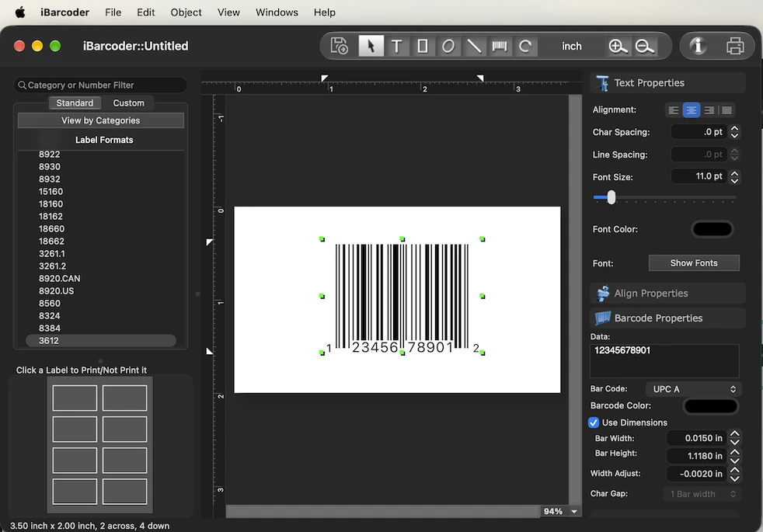This screenshot has width=763, height=532.
Task: Align text center
Action: (691, 110)
